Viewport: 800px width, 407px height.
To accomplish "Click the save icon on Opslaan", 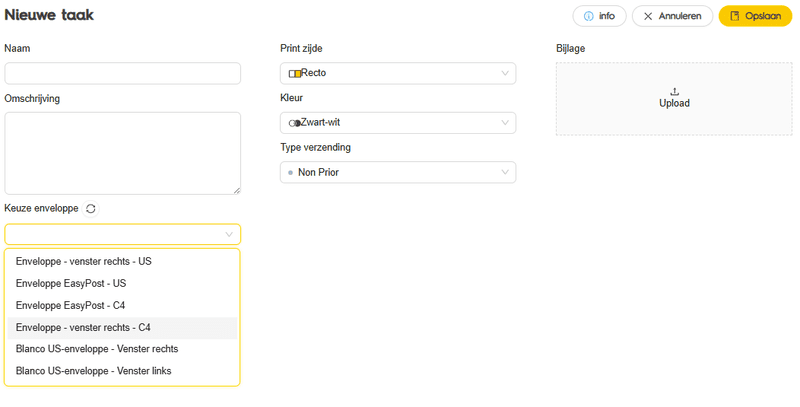I will click(x=735, y=16).
